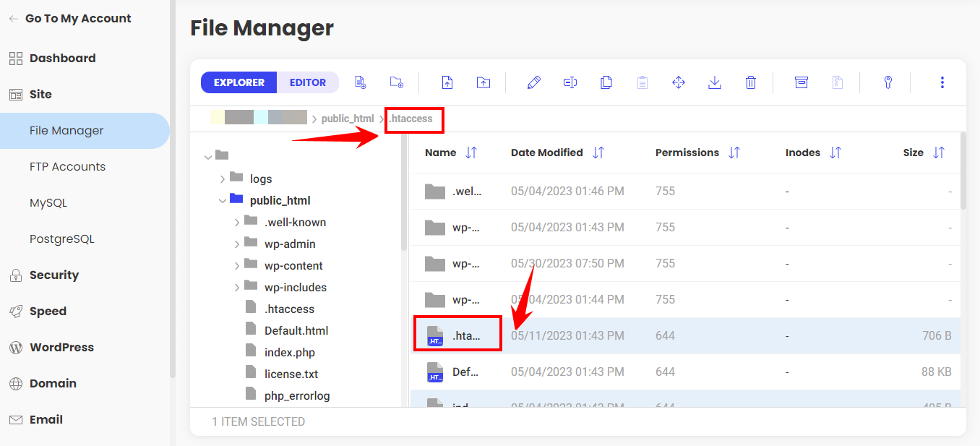Click the Copy files icon
The width and height of the screenshot is (980, 446).
(606, 82)
